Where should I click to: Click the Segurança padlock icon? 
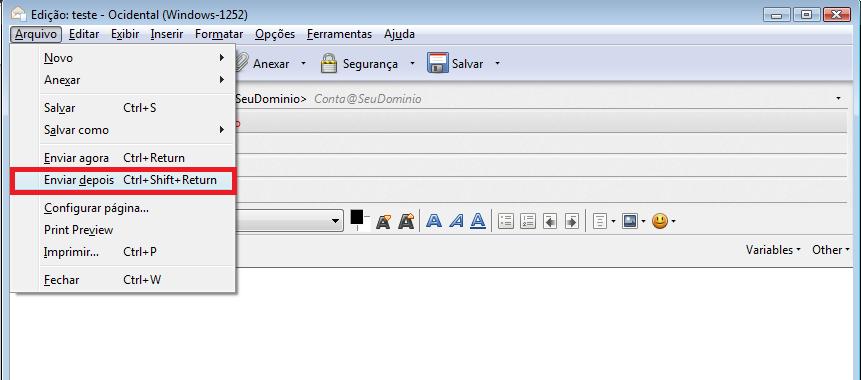point(329,64)
